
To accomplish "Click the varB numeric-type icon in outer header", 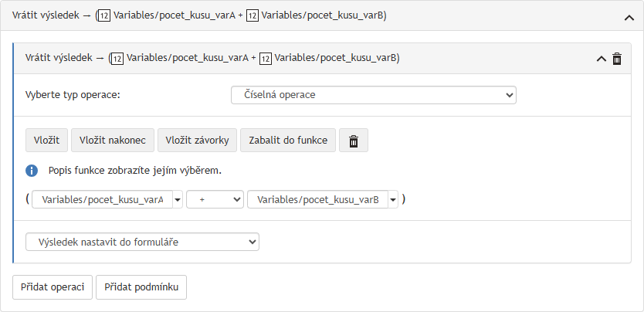I will [x=253, y=16].
